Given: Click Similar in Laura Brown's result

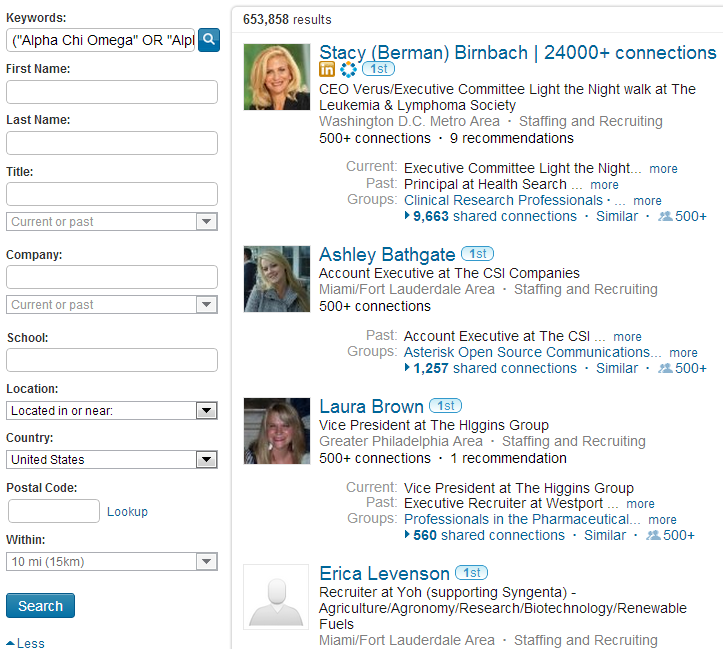Looking at the screenshot, I should click(604, 535).
